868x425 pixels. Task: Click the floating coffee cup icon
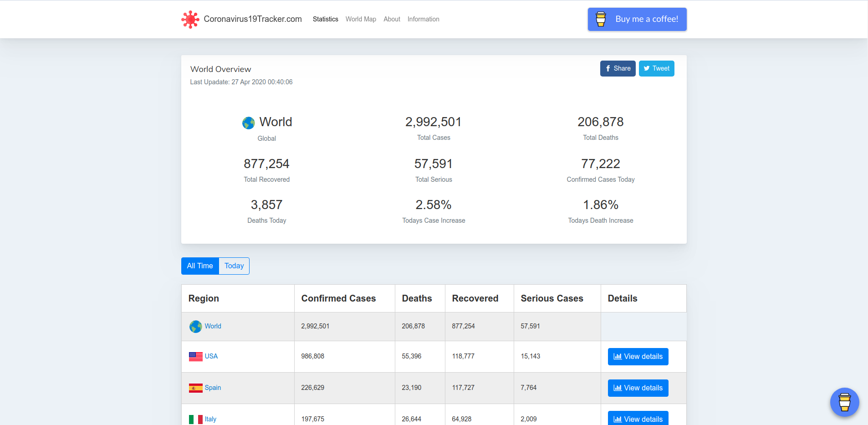click(x=844, y=402)
